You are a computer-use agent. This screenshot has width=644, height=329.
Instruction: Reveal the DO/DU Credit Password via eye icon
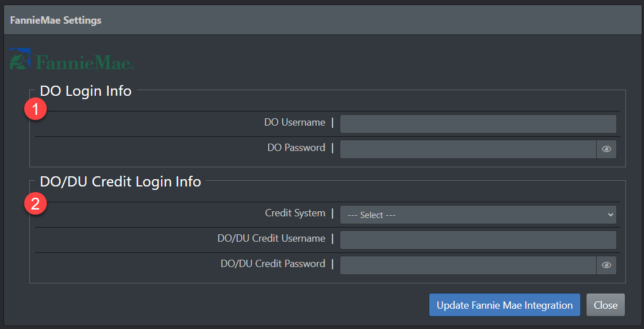[x=606, y=265]
